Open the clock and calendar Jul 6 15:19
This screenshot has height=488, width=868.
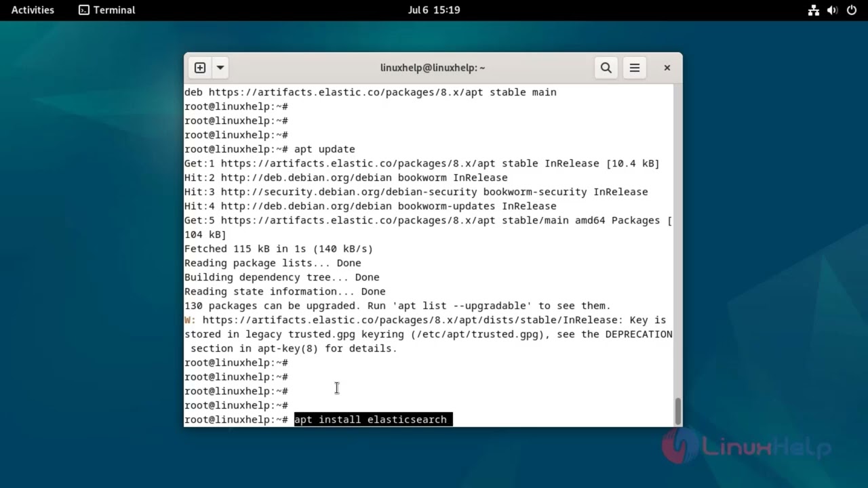point(434,10)
